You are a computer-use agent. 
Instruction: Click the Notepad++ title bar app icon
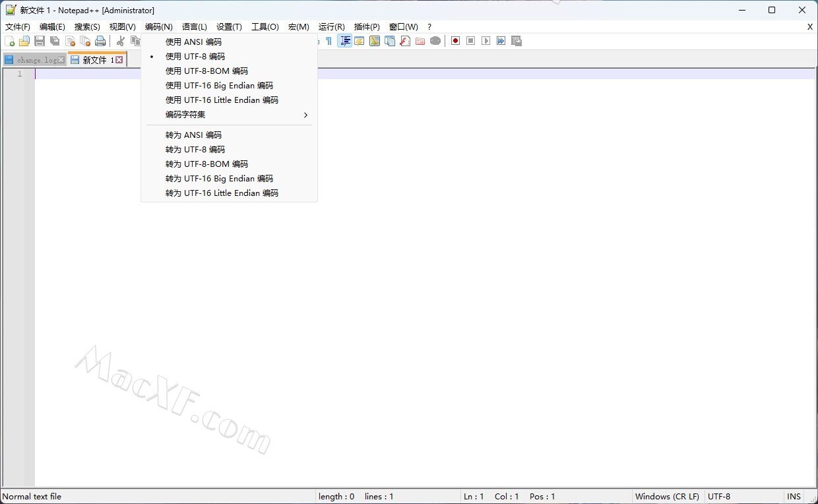[x=11, y=10]
